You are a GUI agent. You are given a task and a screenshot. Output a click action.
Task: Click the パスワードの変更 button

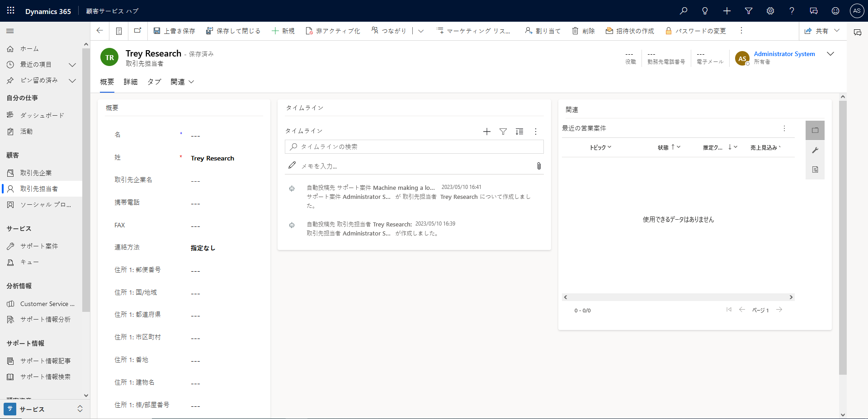[x=695, y=31]
